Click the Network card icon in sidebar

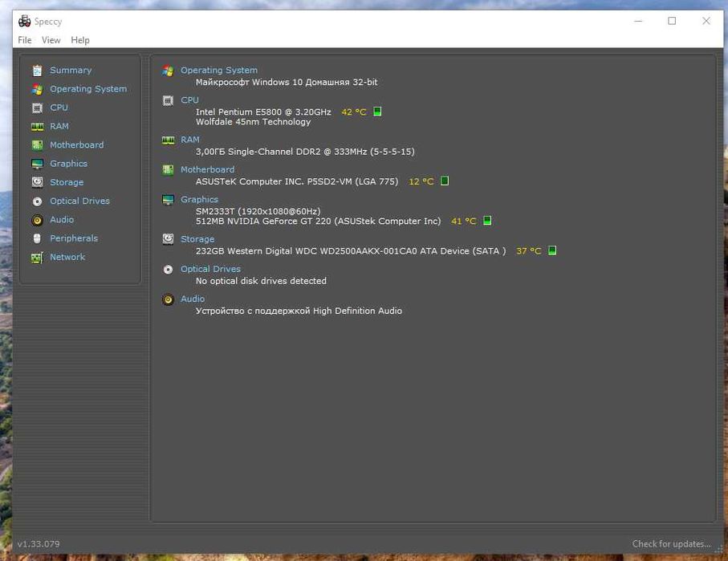tap(37, 258)
